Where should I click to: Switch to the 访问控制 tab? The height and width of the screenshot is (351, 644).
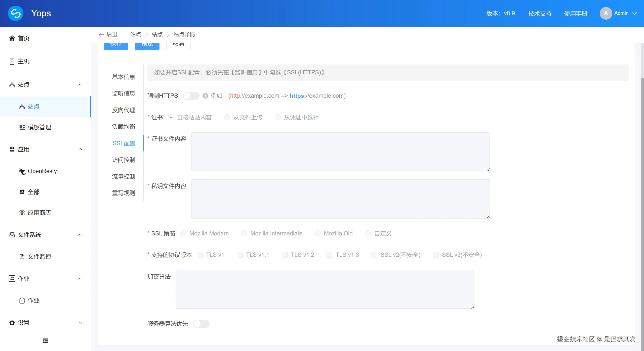[x=124, y=160]
